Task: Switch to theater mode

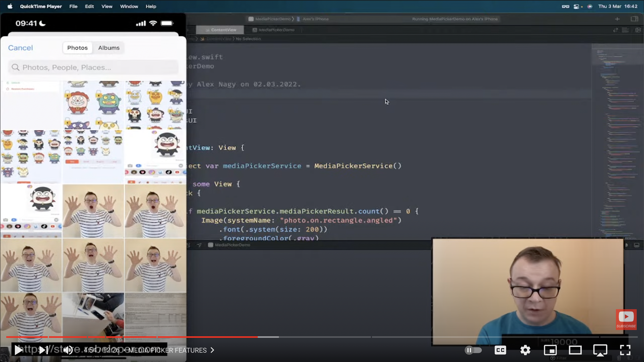Action: tap(575, 350)
